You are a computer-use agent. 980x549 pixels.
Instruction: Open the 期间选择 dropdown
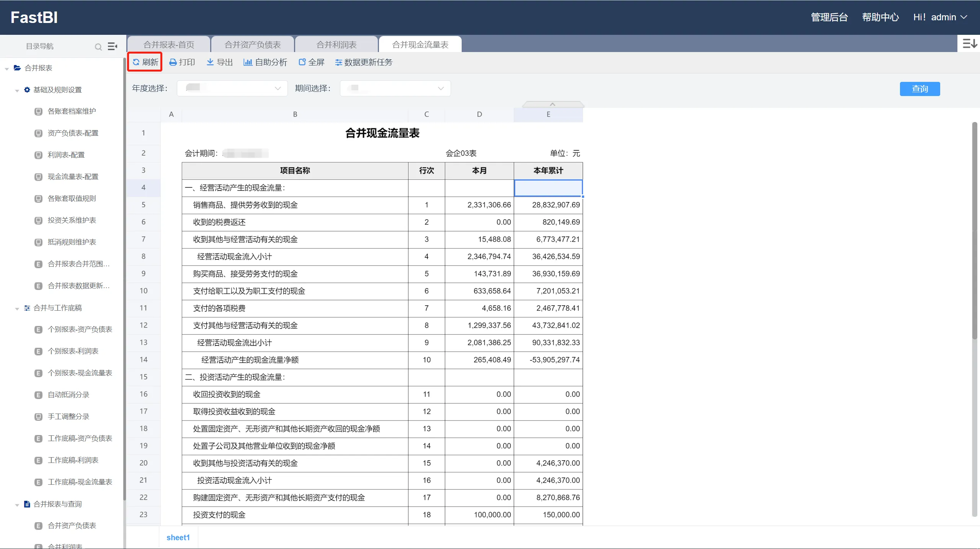pos(395,88)
